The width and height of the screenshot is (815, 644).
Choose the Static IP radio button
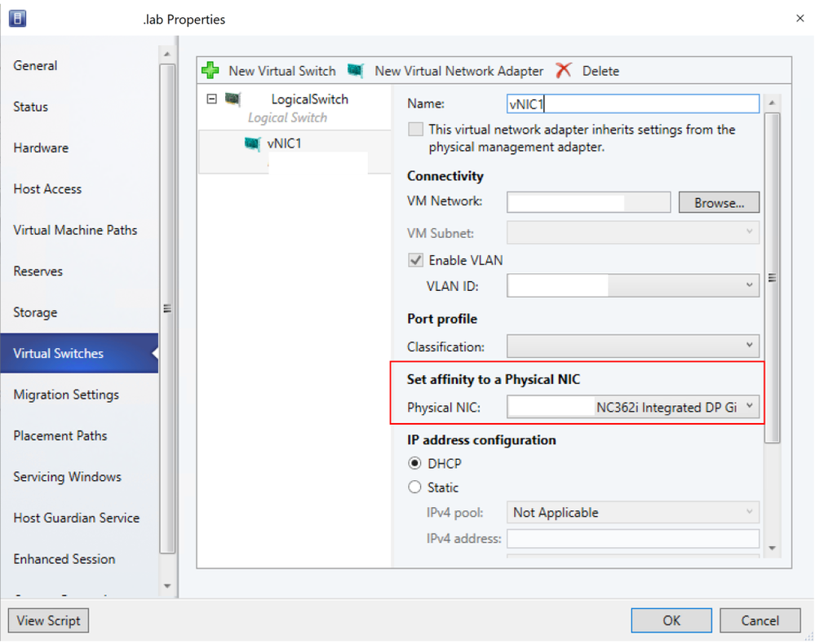click(414, 487)
